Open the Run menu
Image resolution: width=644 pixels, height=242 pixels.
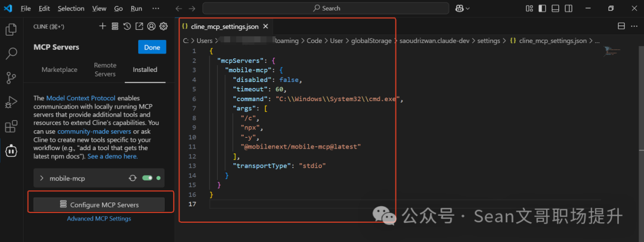(137, 8)
